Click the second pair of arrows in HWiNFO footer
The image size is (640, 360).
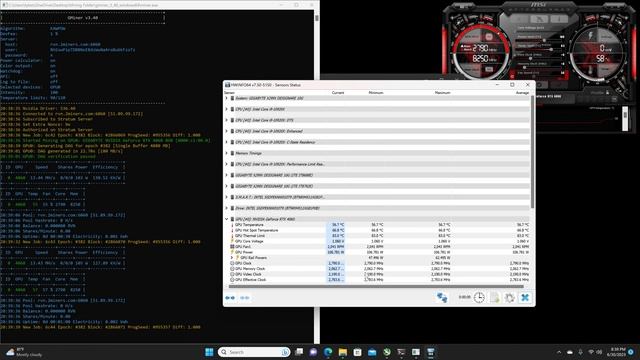tap(244, 298)
